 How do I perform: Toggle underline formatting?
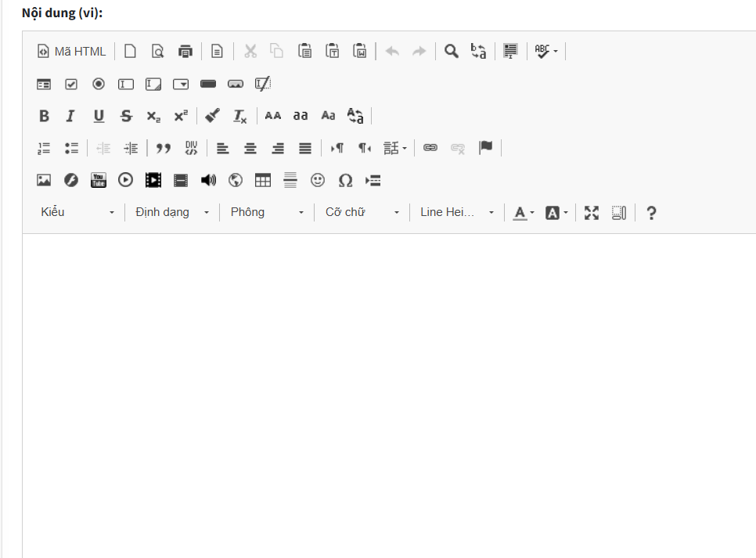(x=99, y=116)
